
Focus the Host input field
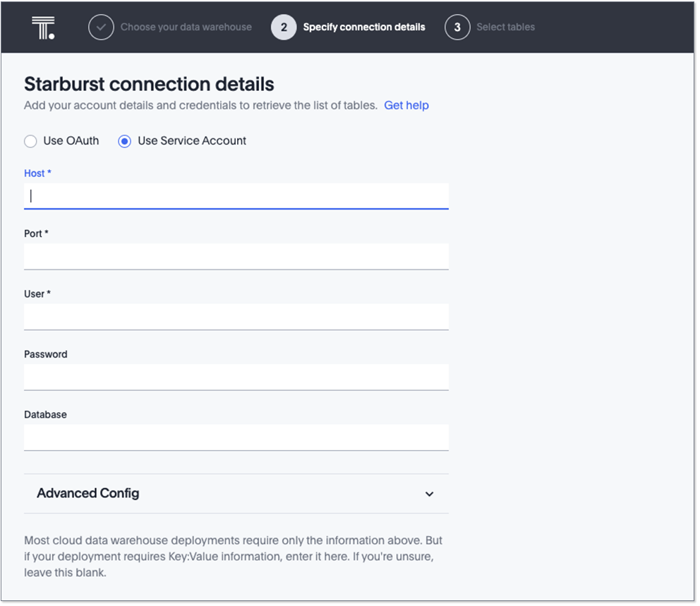pyautogui.click(x=236, y=196)
